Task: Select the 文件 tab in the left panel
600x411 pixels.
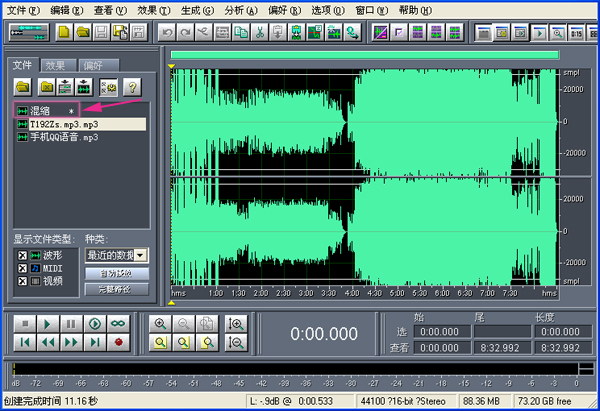Action: [23, 65]
